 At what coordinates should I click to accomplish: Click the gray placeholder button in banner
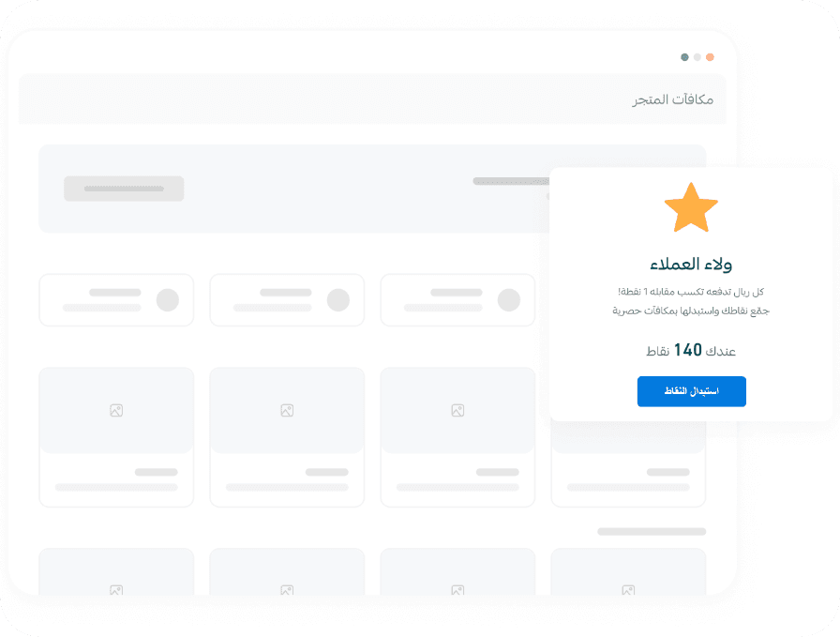(x=124, y=189)
